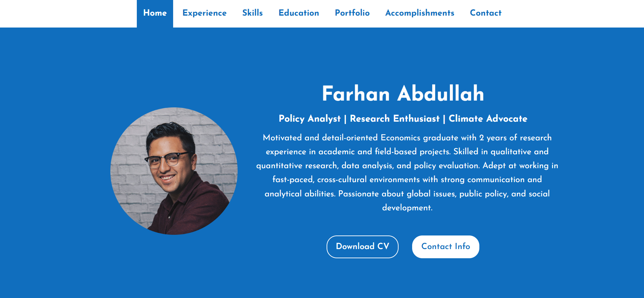Jump to the Portfolio section
The image size is (644, 298).
tap(352, 14)
